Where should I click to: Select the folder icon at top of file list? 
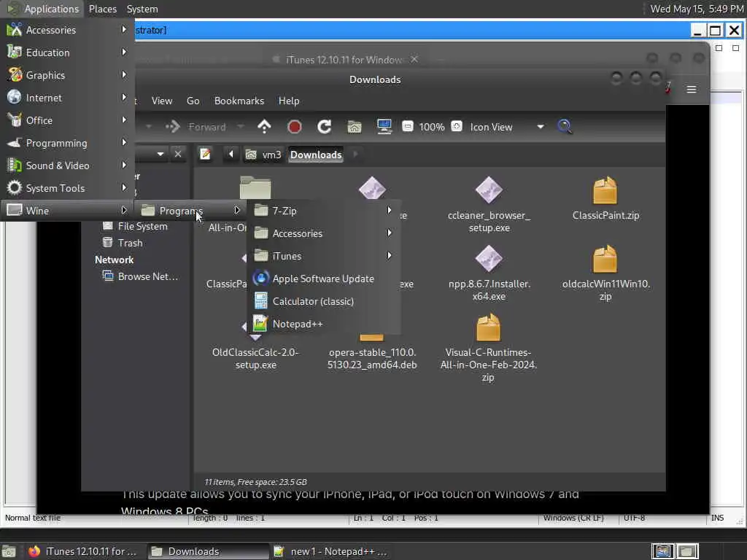coord(255,187)
